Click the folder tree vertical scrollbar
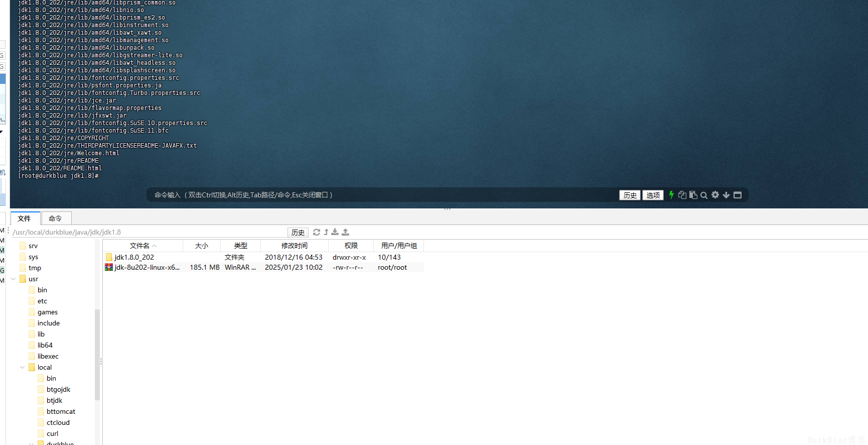The height and width of the screenshot is (445, 868). point(97,355)
